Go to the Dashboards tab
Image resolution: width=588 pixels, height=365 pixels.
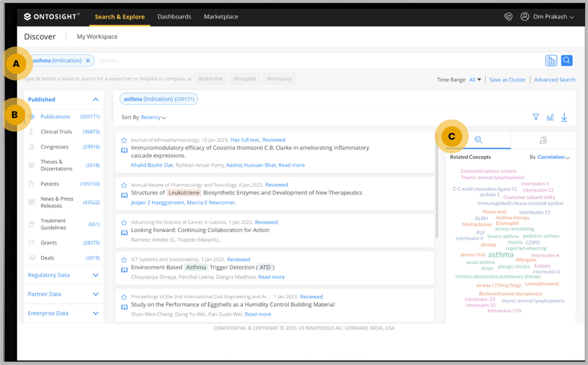click(174, 16)
